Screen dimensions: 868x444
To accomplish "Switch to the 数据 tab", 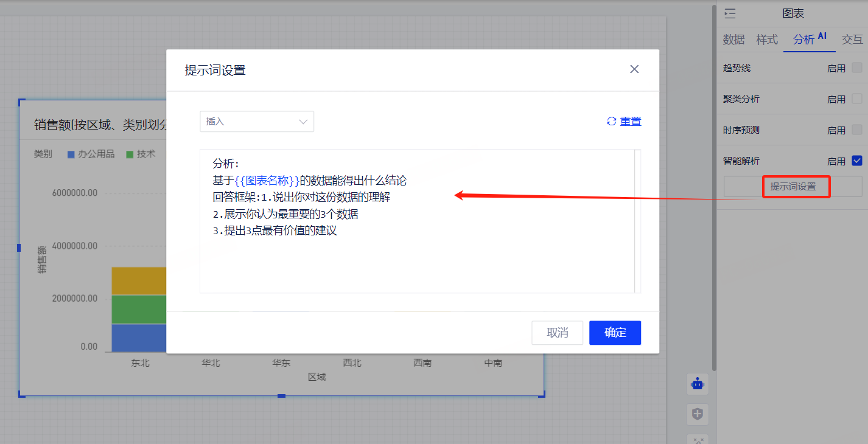I will pyautogui.click(x=733, y=40).
